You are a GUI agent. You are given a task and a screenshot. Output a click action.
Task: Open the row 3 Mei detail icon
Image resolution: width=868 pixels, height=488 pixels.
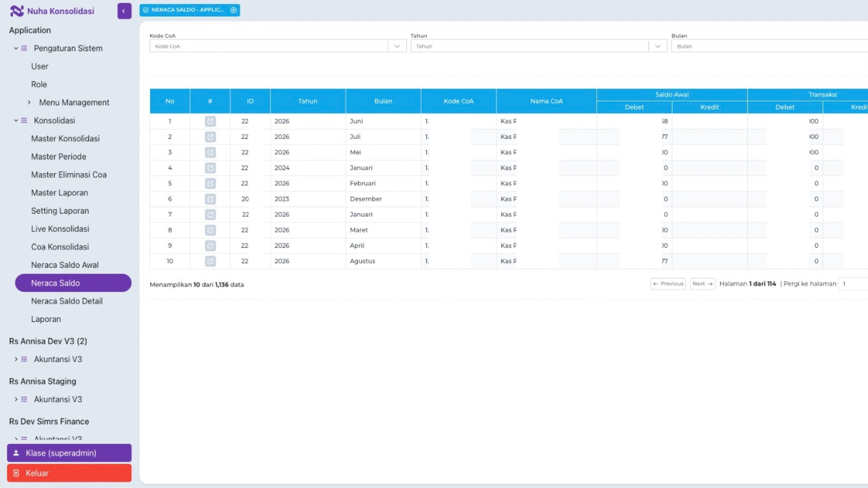pyautogui.click(x=210, y=152)
